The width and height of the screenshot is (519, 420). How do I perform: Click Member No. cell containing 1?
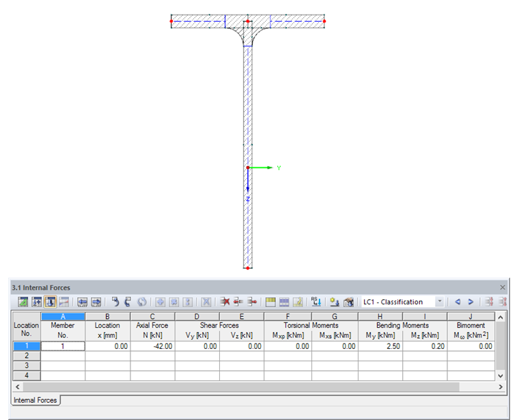click(x=63, y=346)
